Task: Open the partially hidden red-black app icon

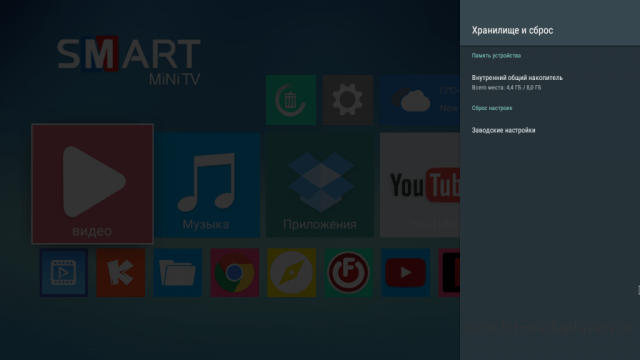Action: click(449, 273)
